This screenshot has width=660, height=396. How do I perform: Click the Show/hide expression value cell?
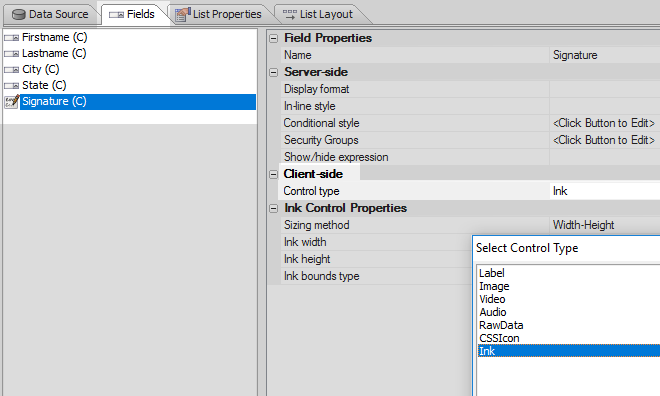[x=604, y=157]
